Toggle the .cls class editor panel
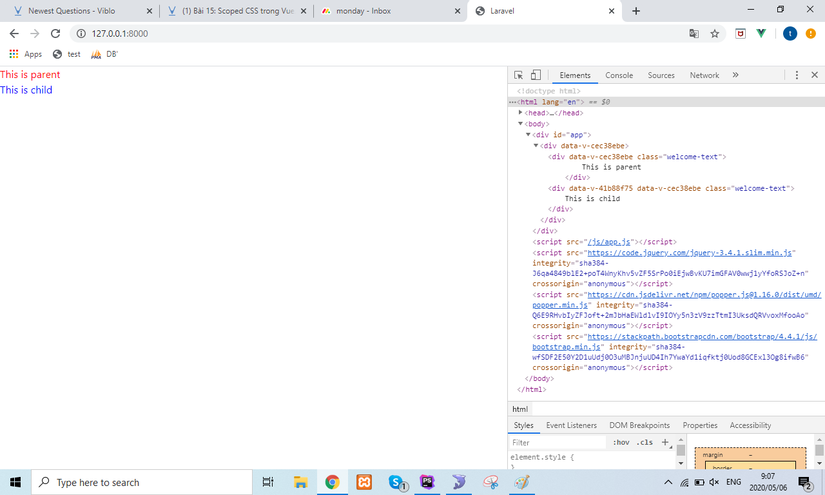This screenshot has width=825, height=495. (x=645, y=442)
